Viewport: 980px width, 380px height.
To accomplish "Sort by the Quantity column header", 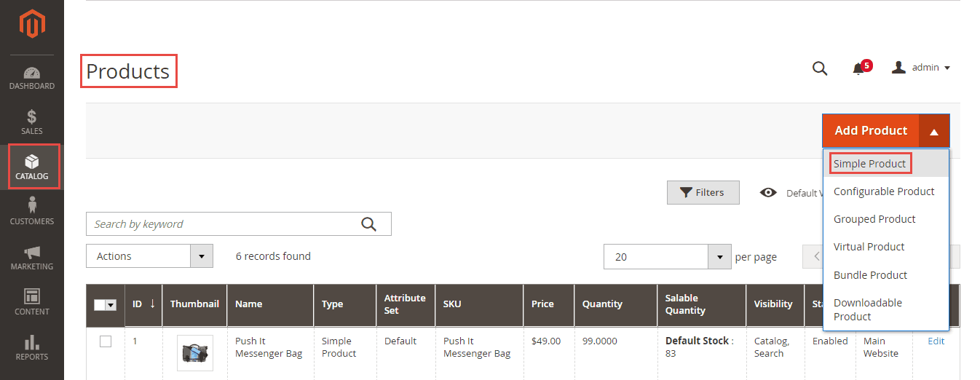I will tap(616, 304).
